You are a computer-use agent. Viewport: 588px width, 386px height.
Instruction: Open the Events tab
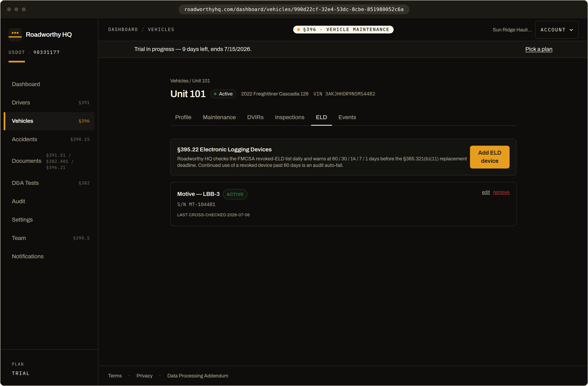tap(347, 117)
